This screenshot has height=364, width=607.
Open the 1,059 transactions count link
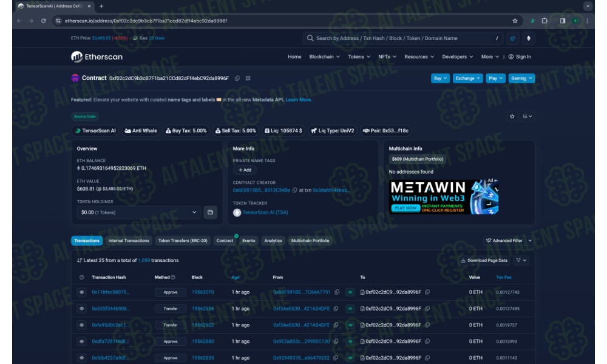click(x=144, y=260)
